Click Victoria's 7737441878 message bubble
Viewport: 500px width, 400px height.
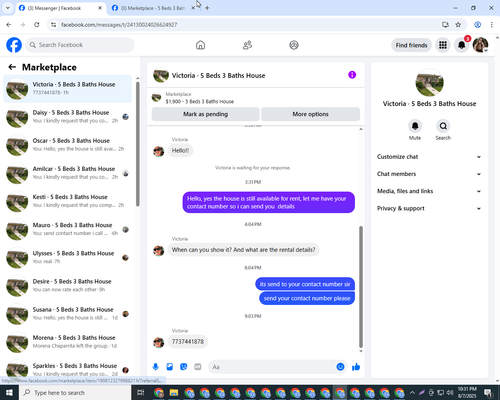tap(188, 342)
